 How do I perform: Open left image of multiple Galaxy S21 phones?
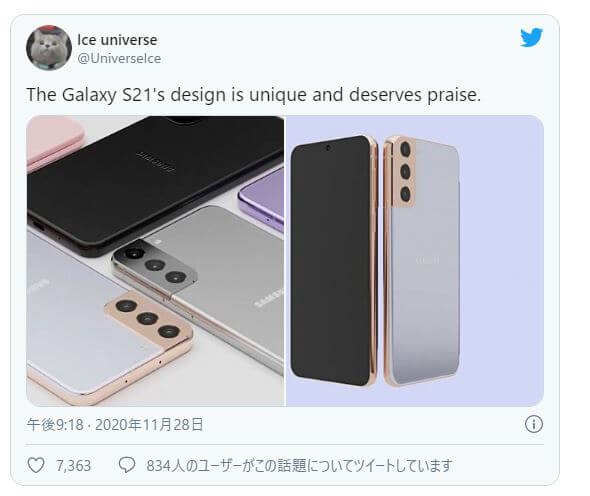click(155, 261)
